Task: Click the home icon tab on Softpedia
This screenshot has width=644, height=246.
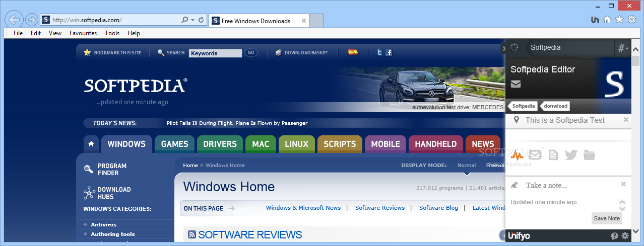Action: (91, 144)
